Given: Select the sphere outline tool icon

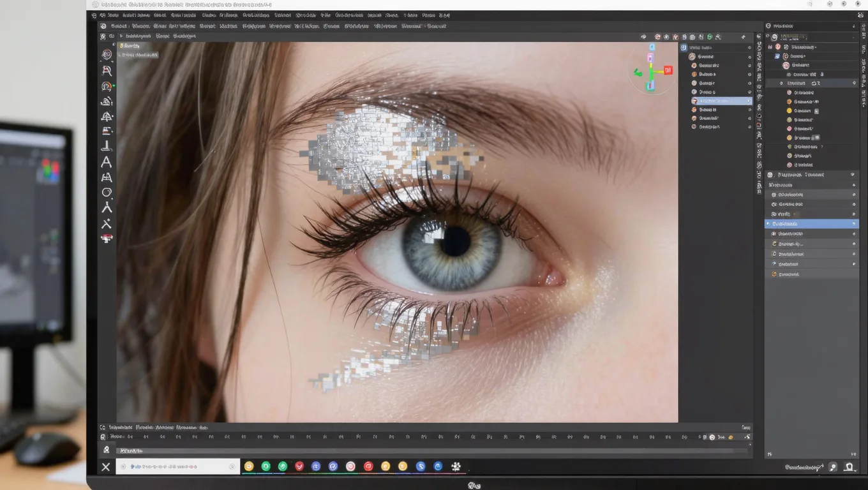Looking at the screenshot, I should point(107,192).
